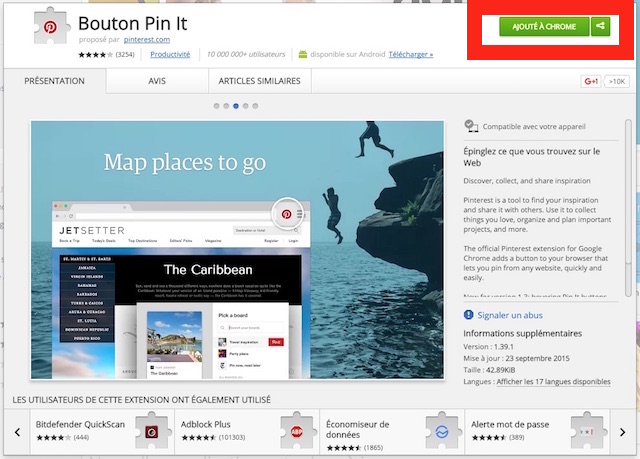Screen dimensions: 640x459
Task: Open the ARTICLES SIMILAIRES tab
Action: point(260,81)
